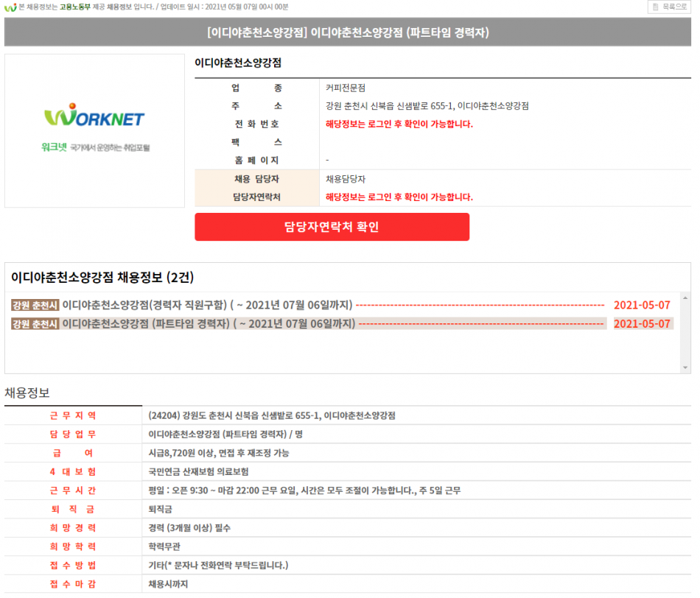Click the gray title bar with [이디야춘천소양강점] heading
Screen dimensions: 700x598
click(x=348, y=32)
